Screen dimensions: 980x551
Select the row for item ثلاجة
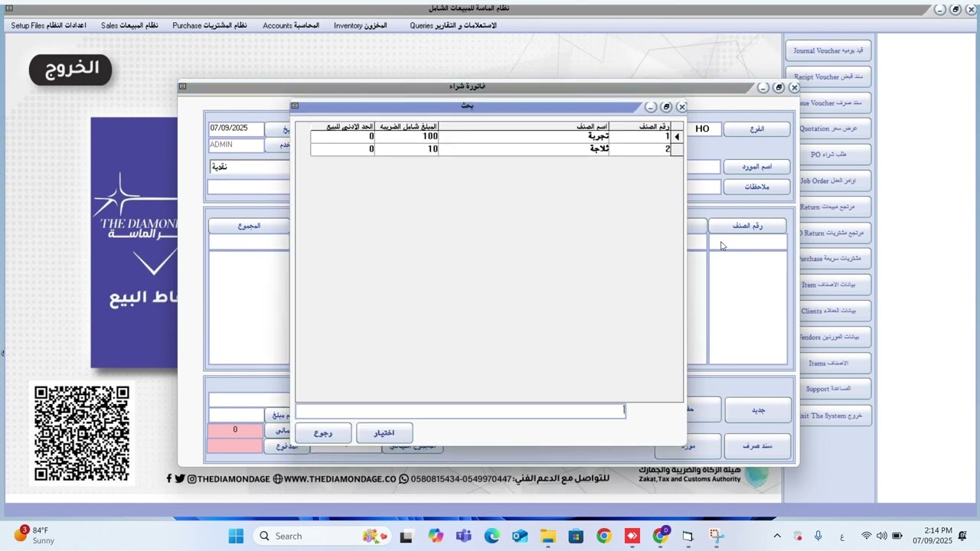[x=490, y=149]
